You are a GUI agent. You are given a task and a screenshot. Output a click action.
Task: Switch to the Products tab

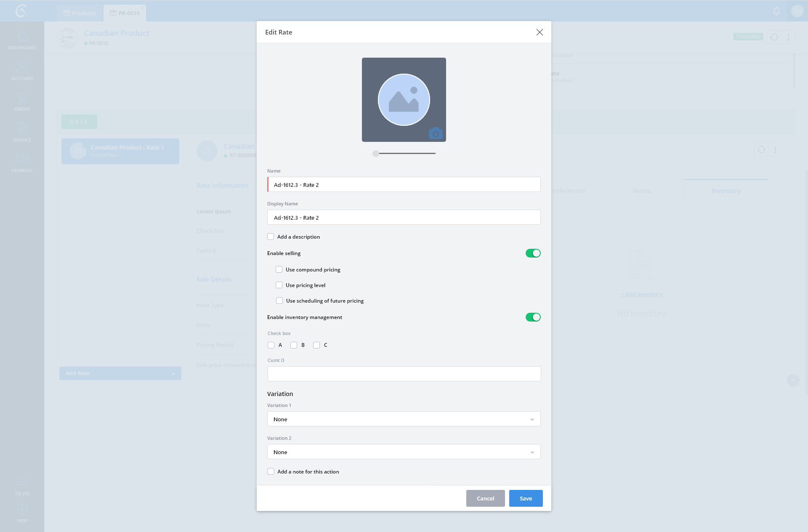click(80, 13)
